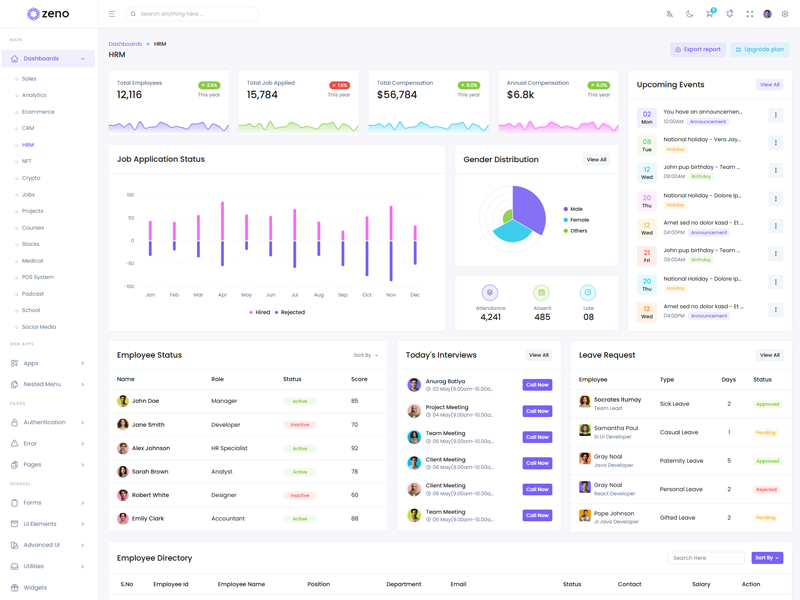Select Analytics in the sidebar

pyautogui.click(x=34, y=95)
